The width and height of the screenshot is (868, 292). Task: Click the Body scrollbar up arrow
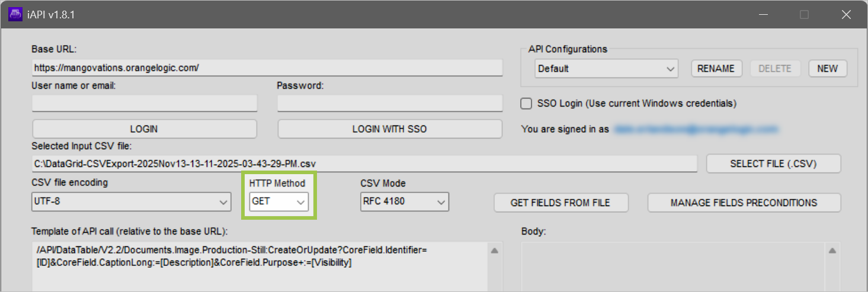pos(832,251)
